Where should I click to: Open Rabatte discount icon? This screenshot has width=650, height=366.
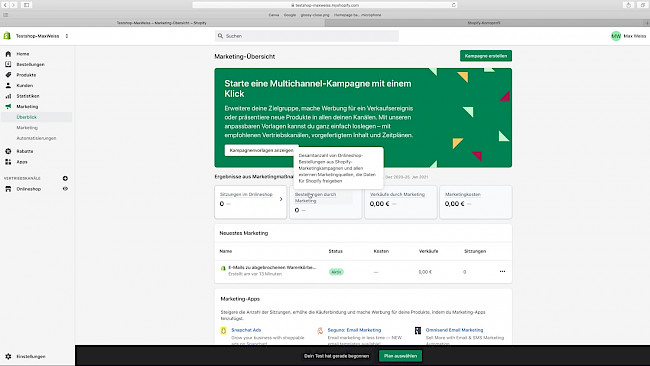(8, 151)
